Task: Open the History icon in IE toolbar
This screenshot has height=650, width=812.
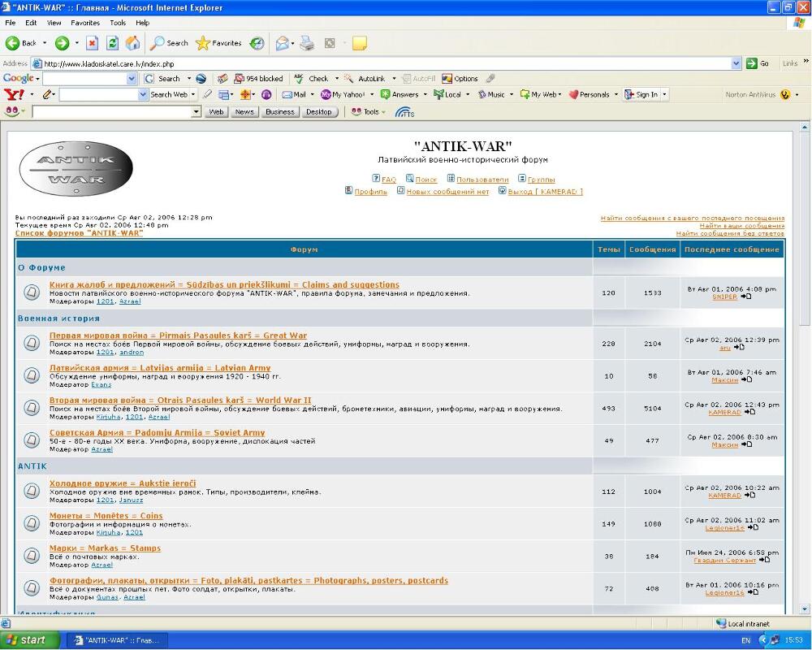Action: (x=257, y=43)
